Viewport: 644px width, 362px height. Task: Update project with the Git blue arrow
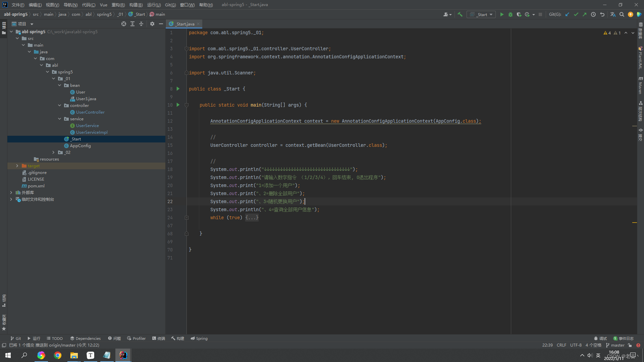click(567, 14)
